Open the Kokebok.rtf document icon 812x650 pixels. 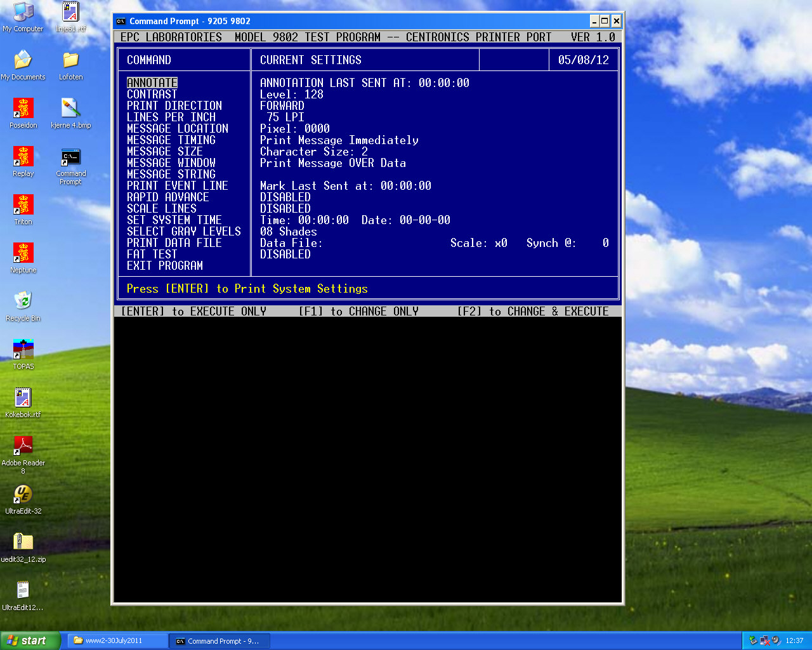coord(23,398)
